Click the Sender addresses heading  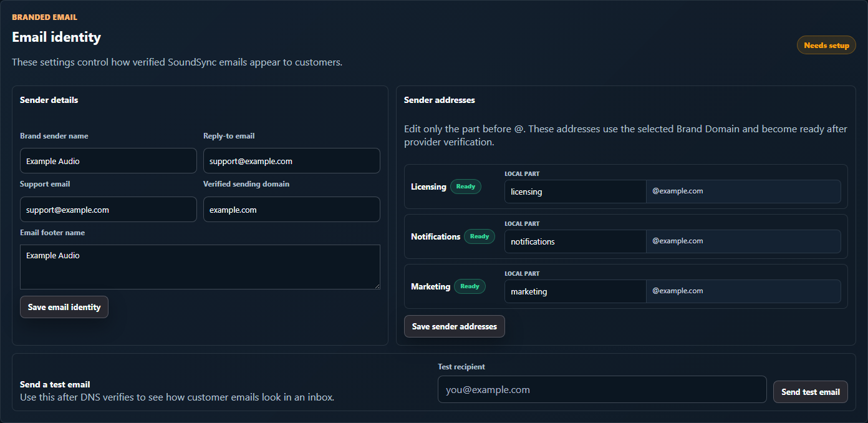[440, 100]
